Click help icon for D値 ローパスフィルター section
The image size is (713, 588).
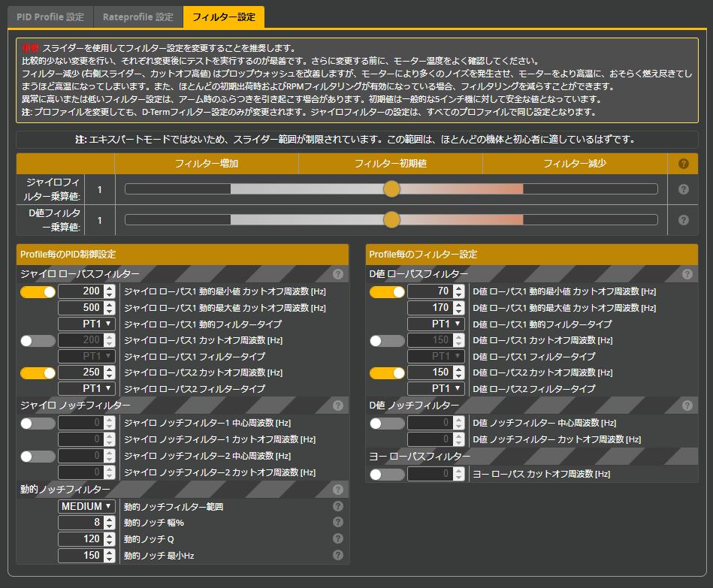[687, 274]
